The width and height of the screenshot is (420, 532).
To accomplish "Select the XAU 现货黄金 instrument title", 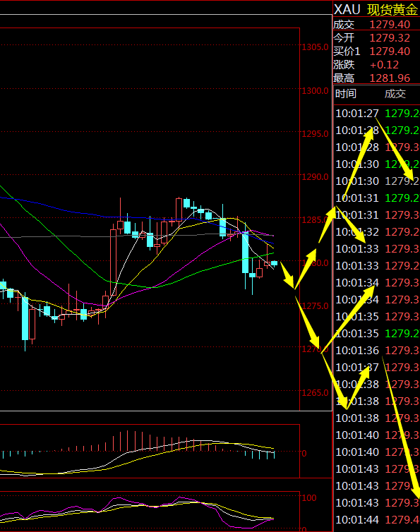I will point(376,9).
